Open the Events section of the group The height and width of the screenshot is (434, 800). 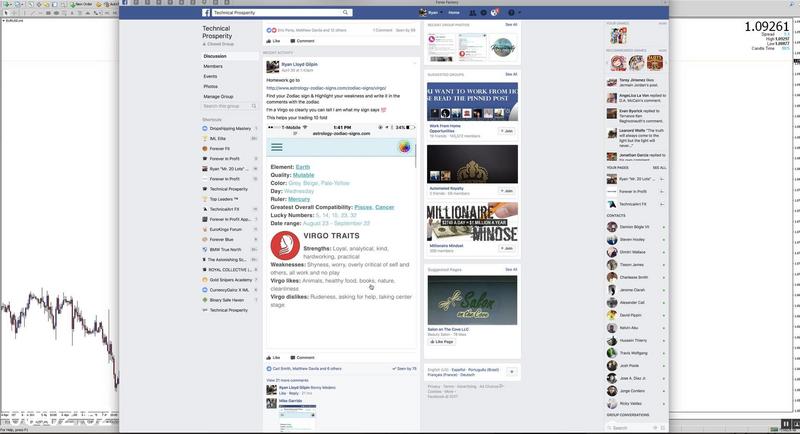point(210,76)
